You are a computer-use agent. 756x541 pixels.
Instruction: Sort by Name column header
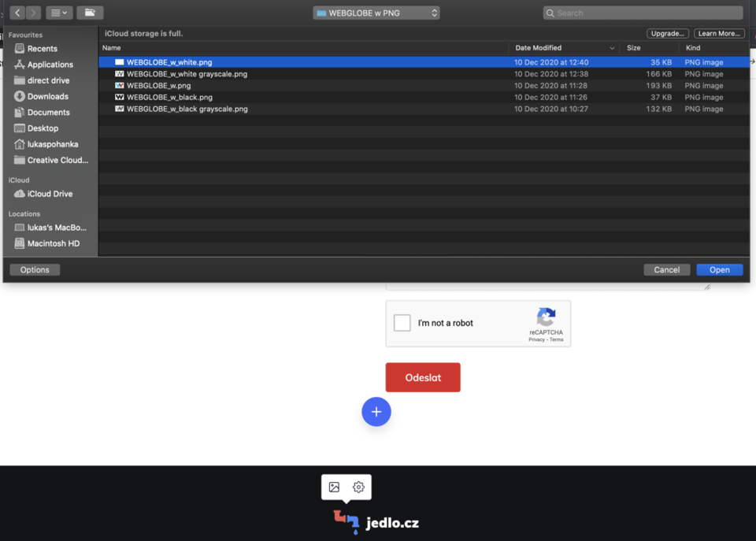(x=304, y=48)
